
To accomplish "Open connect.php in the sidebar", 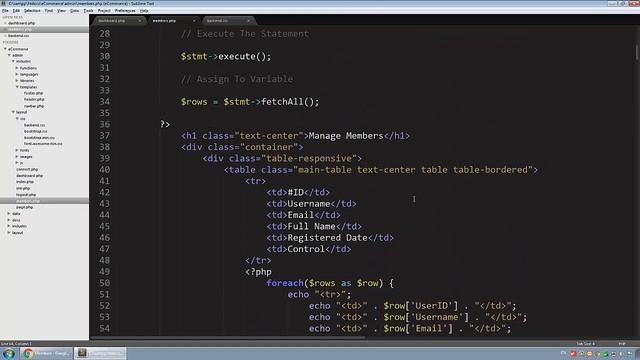I will click(x=27, y=169).
